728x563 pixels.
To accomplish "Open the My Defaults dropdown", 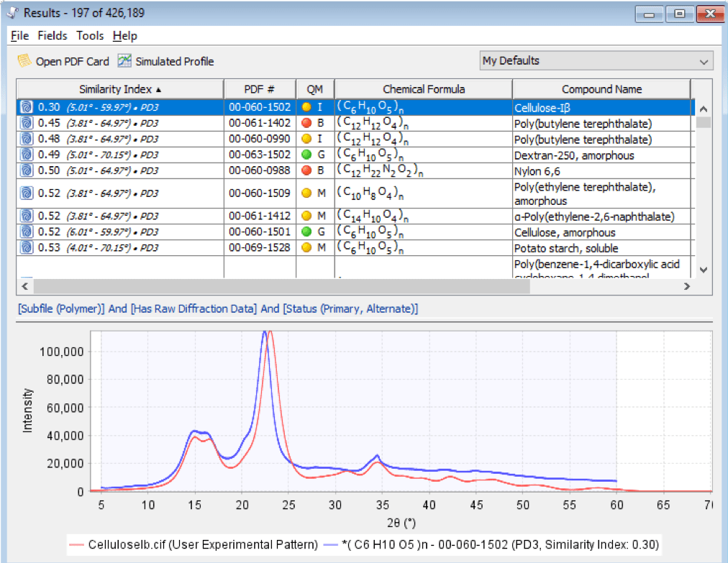I will [596, 61].
